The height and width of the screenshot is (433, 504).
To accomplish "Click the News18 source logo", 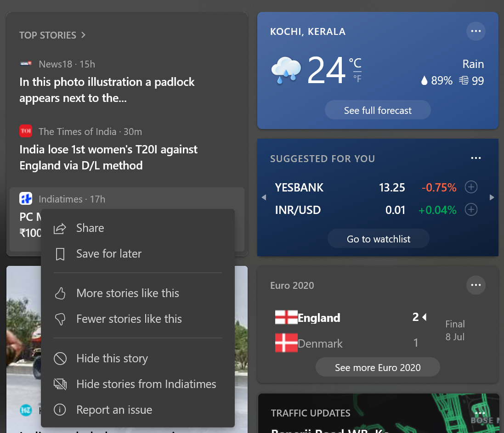I will click(x=26, y=64).
